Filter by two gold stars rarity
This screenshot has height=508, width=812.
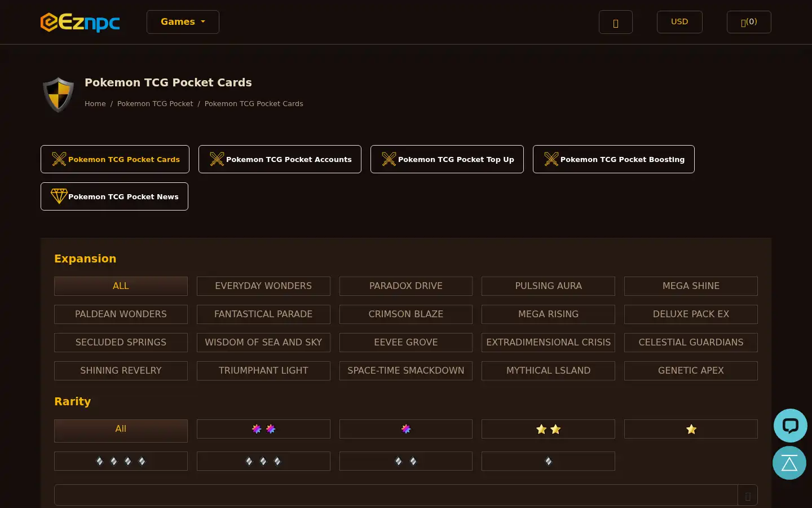[548, 429]
